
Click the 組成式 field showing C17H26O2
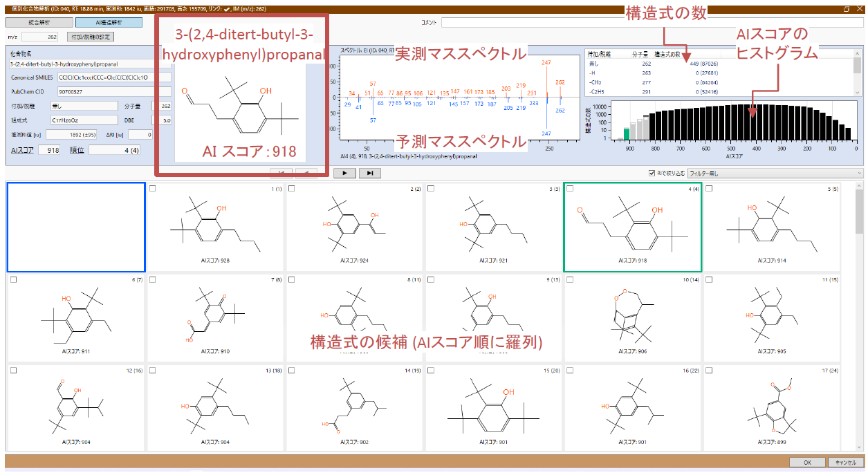(84, 120)
